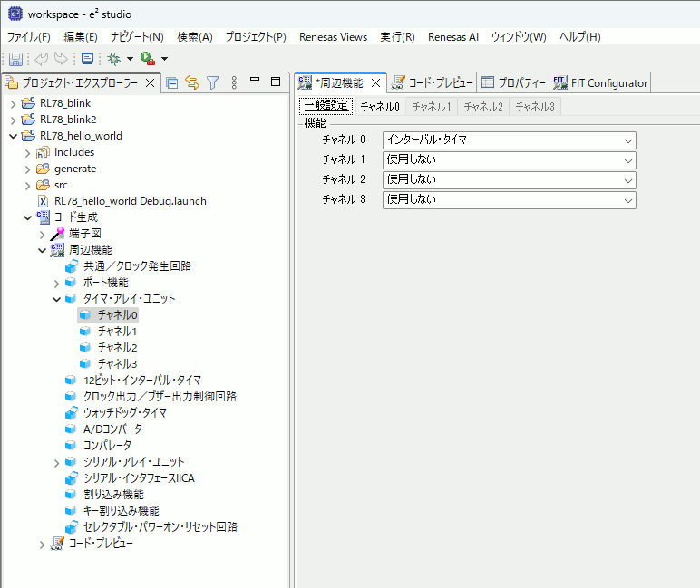Open the Renesas Views menu

pyautogui.click(x=334, y=37)
